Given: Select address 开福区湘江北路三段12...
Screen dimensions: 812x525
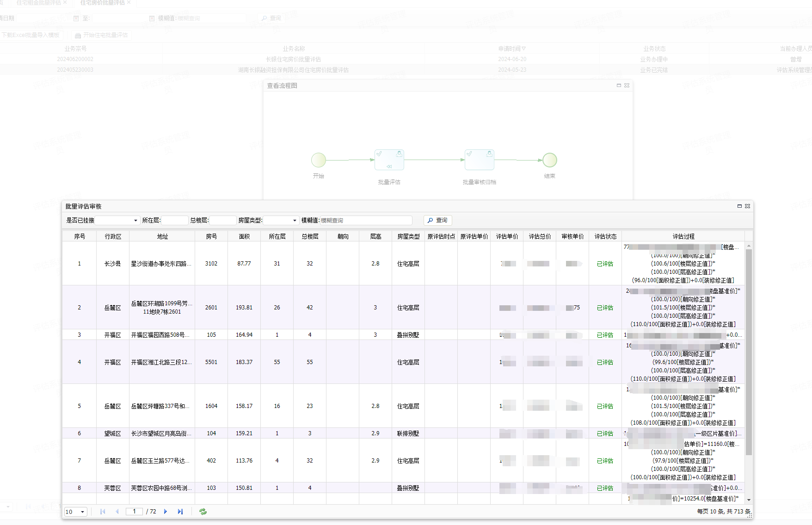Looking at the screenshot, I should [x=161, y=362].
